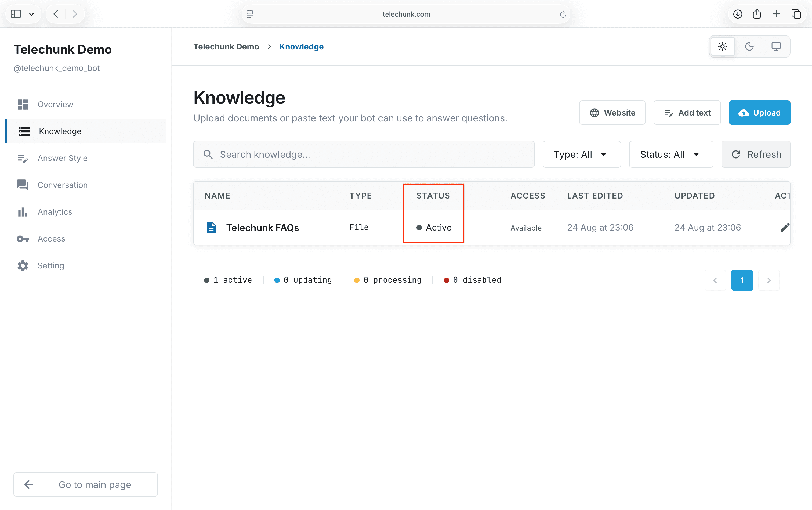Open the page reader icon in address bar
Screen dimensions: 812x510
pyautogui.click(x=250, y=14)
